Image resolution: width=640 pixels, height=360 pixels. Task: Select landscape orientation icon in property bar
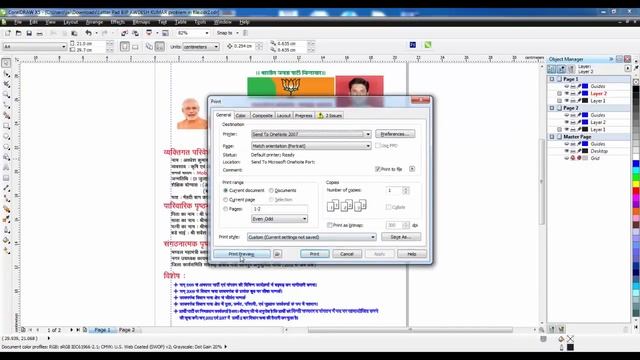[x=135, y=47]
